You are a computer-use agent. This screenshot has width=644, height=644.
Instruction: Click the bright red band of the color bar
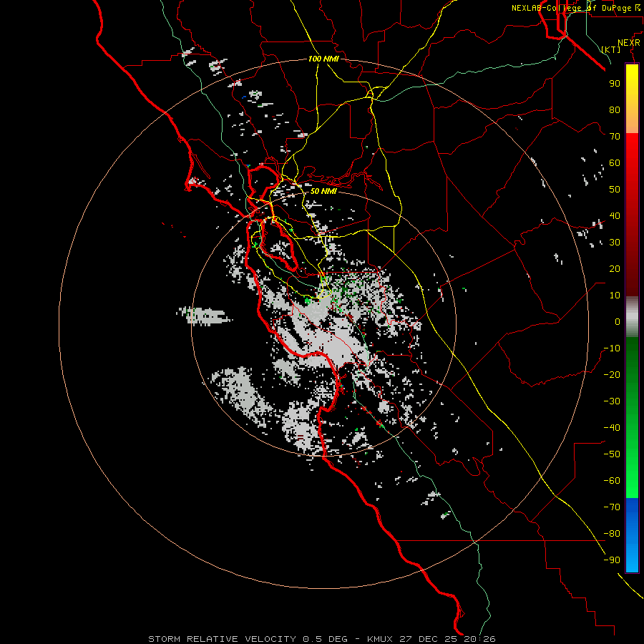632,152
